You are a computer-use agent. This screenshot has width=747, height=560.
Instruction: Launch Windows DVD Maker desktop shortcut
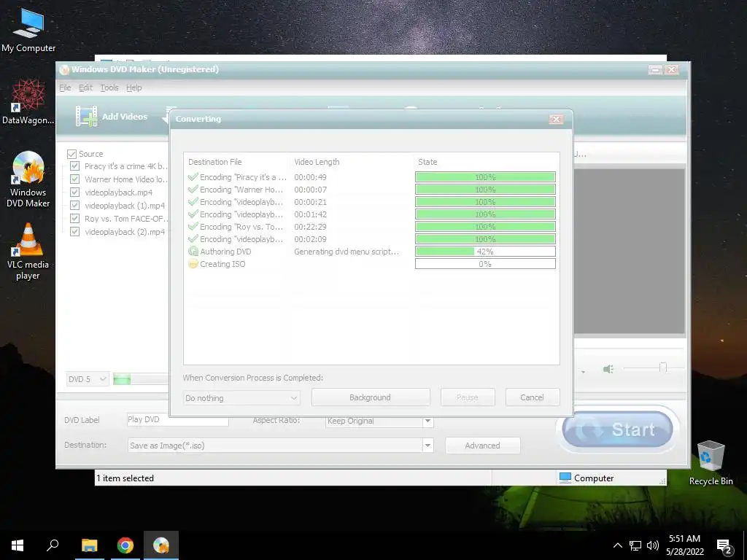point(28,179)
